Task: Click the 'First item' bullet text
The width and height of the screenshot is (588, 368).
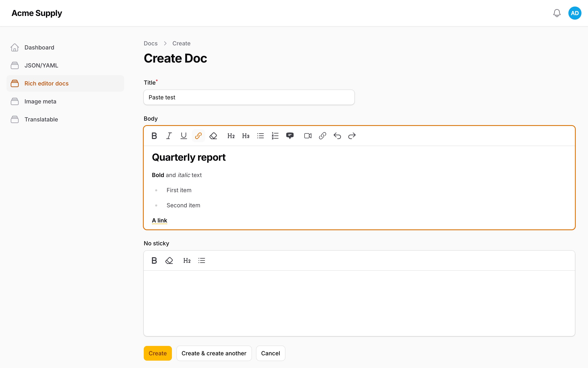Action: [179, 190]
